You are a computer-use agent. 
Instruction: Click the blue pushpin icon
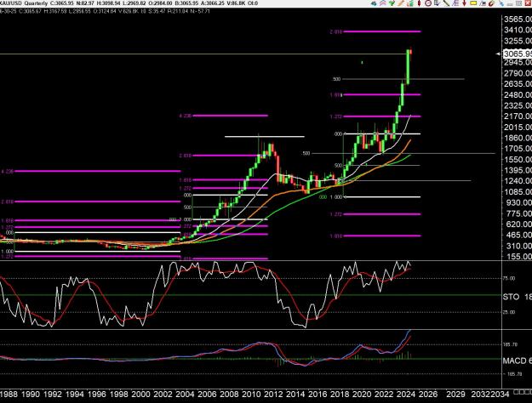coord(501,3)
